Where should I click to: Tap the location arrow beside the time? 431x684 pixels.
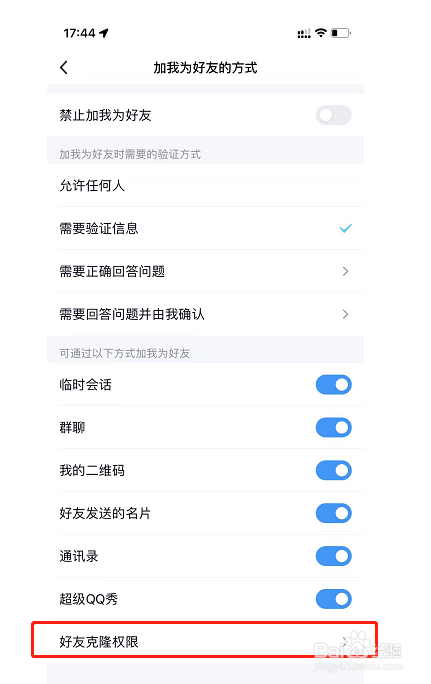[104, 33]
